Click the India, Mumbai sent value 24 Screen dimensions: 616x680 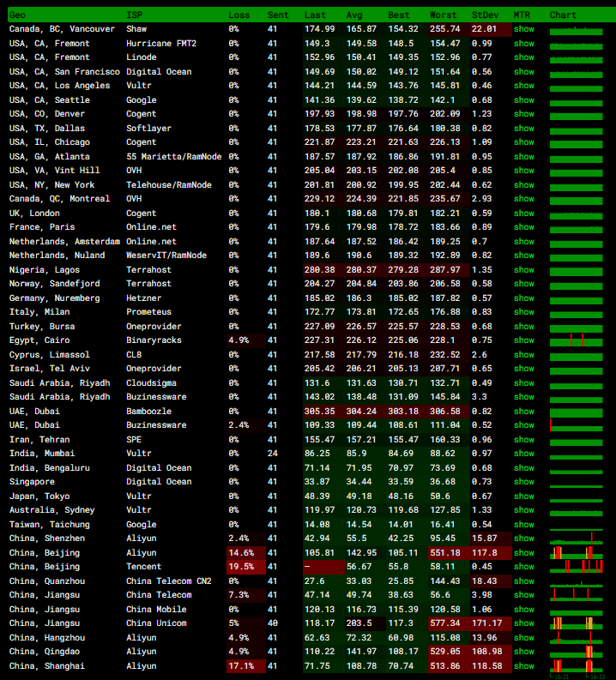[273, 454]
